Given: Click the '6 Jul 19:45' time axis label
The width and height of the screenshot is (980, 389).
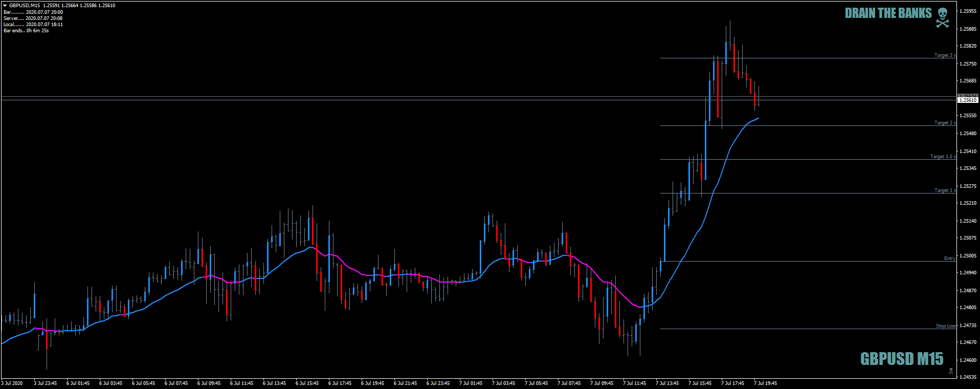Looking at the screenshot, I should point(373,383).
